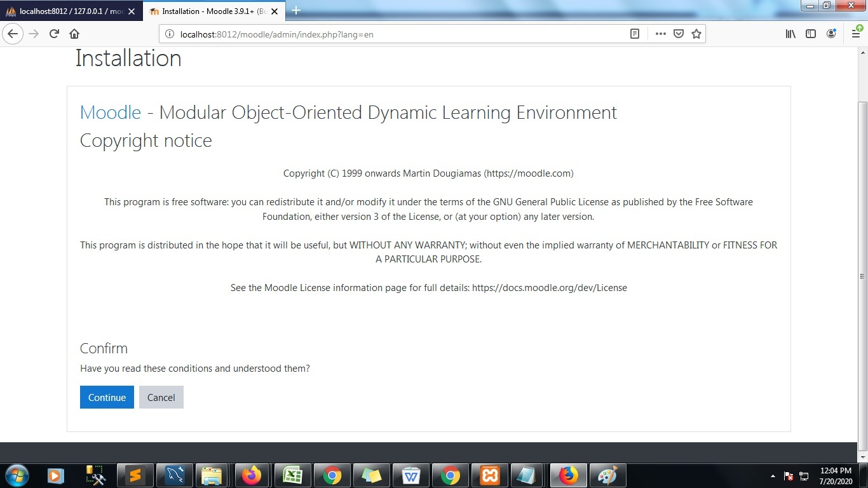
Task: Open media player taskbar icon
Action: coord(56,475)
